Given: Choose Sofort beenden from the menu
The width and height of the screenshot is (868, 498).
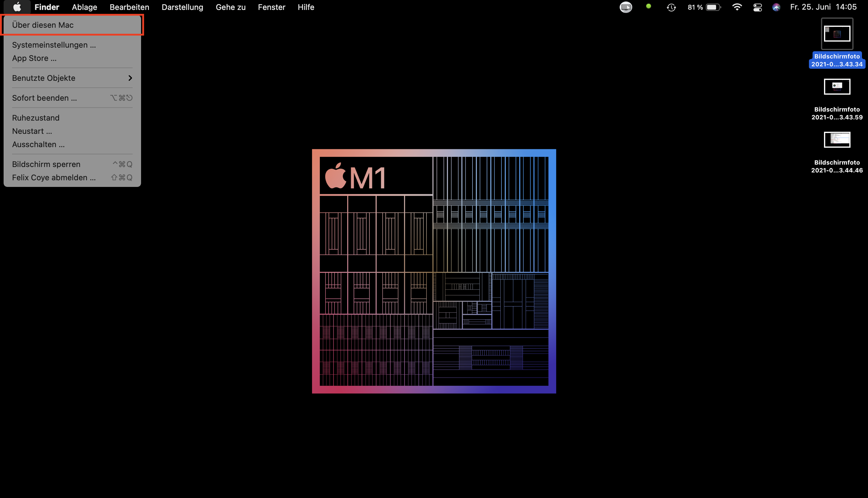Looking at the screenshot, I should click(44, 98).
